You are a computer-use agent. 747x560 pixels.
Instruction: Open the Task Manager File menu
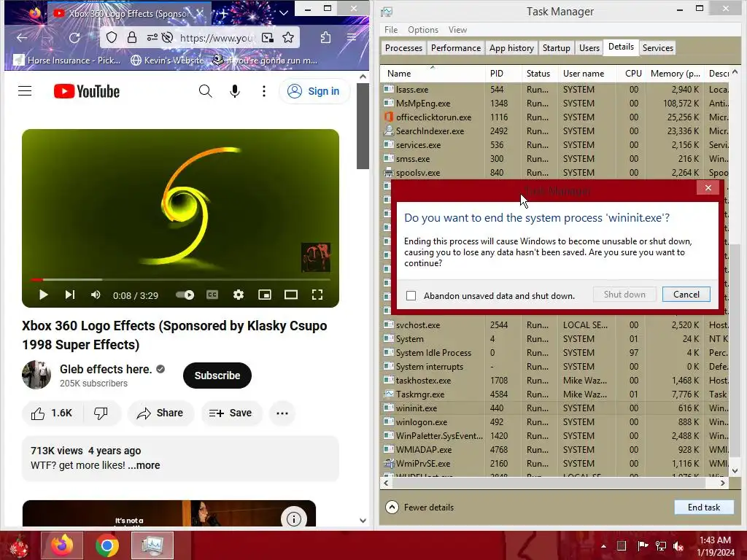coord(391,29)
